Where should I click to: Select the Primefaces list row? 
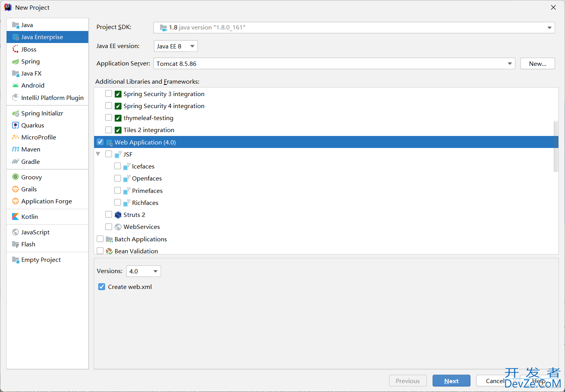pyautogui.click(x=326, y=191)
